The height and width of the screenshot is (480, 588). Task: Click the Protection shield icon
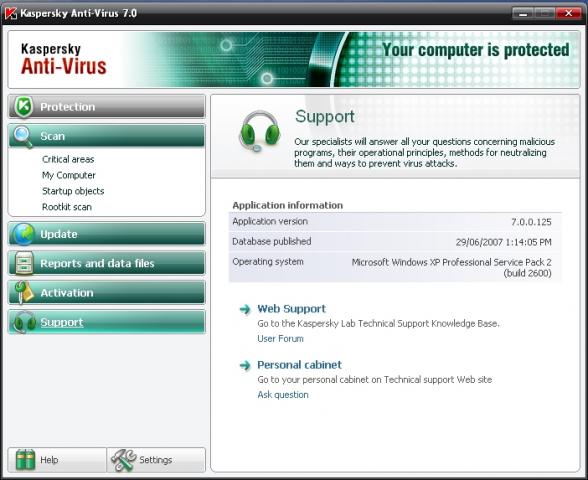point(24,106)
